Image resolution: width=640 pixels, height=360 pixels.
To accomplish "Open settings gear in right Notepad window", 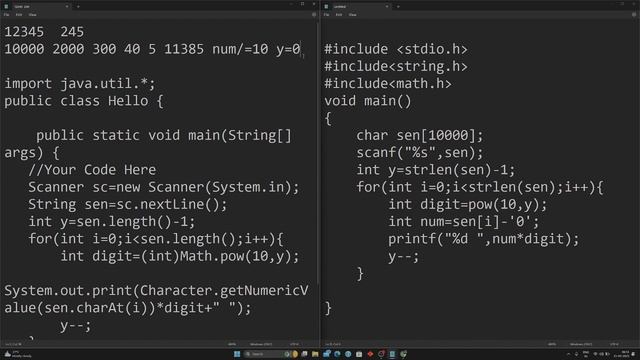I will tap(634, 15).
